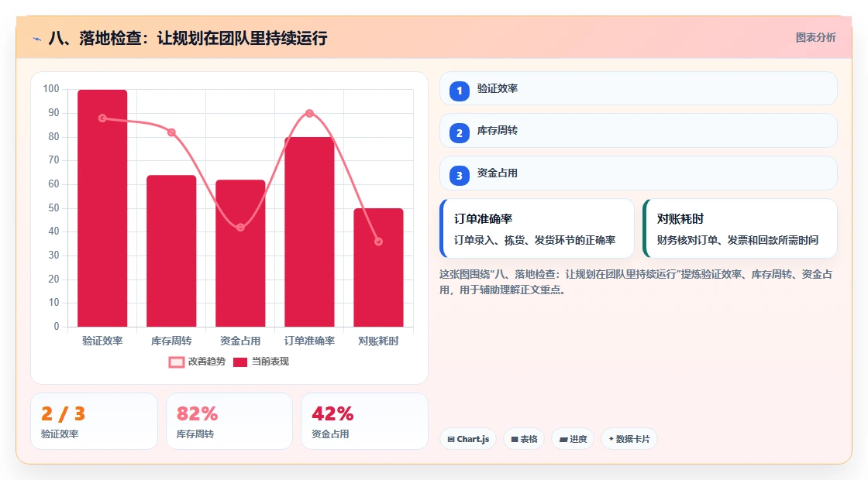This screenshot has height=480, width=868.
Task: Select the 验证效率 list row
Action: pos(639,88)
